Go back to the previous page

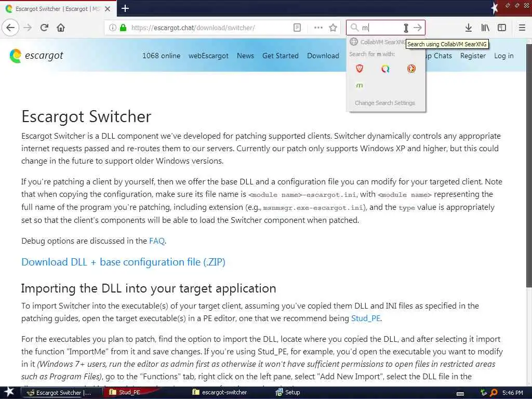click(10, 28)
